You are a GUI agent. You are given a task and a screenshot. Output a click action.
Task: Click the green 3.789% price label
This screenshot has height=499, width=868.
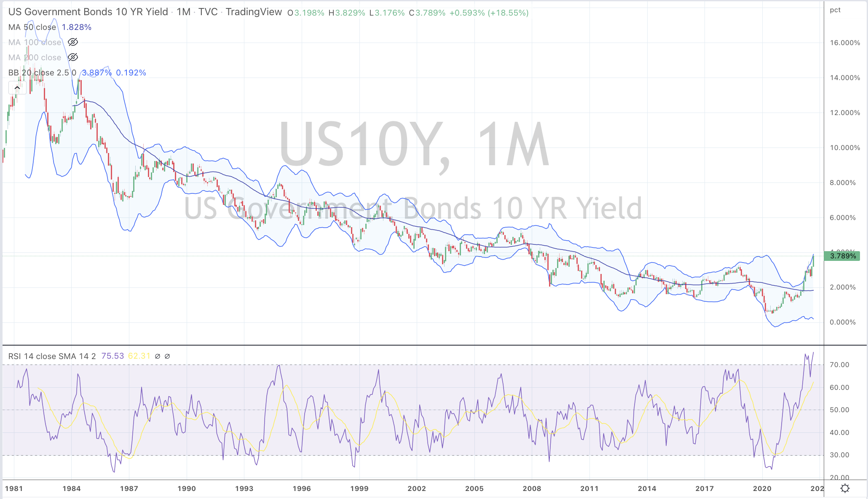843,256
